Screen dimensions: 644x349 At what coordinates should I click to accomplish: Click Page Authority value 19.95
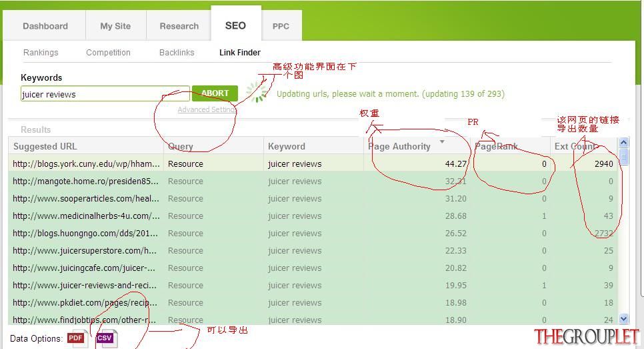coord(456,285)
